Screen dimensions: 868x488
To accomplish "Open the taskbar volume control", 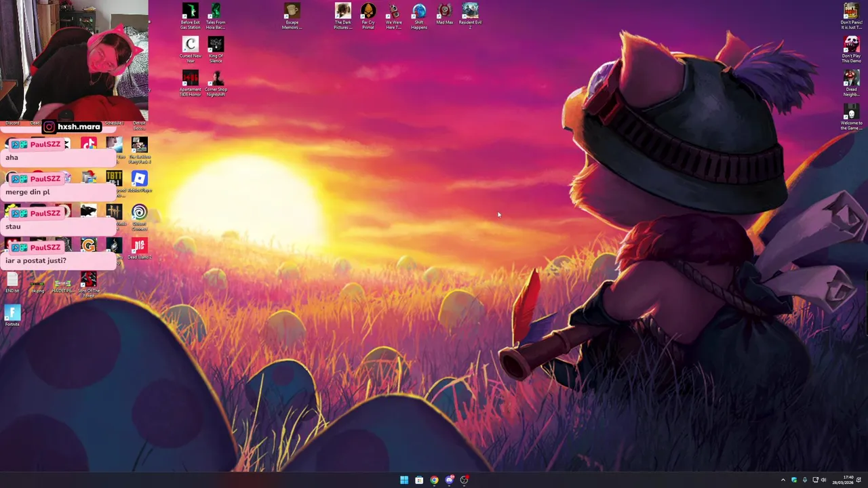I will pyautogui.click(x=824, y=480).
